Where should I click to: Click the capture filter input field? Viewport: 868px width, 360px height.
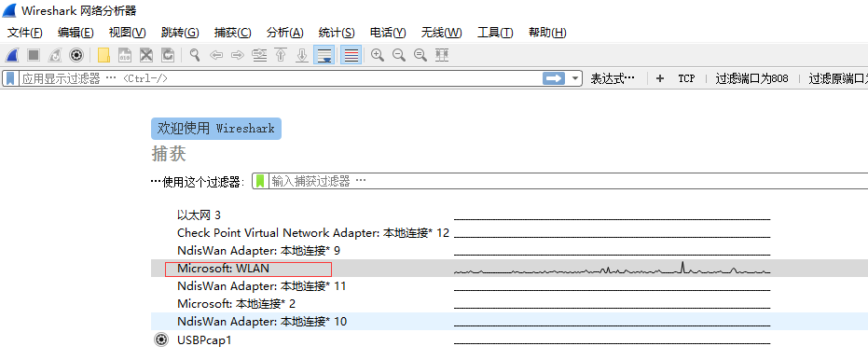click(568, 181)
